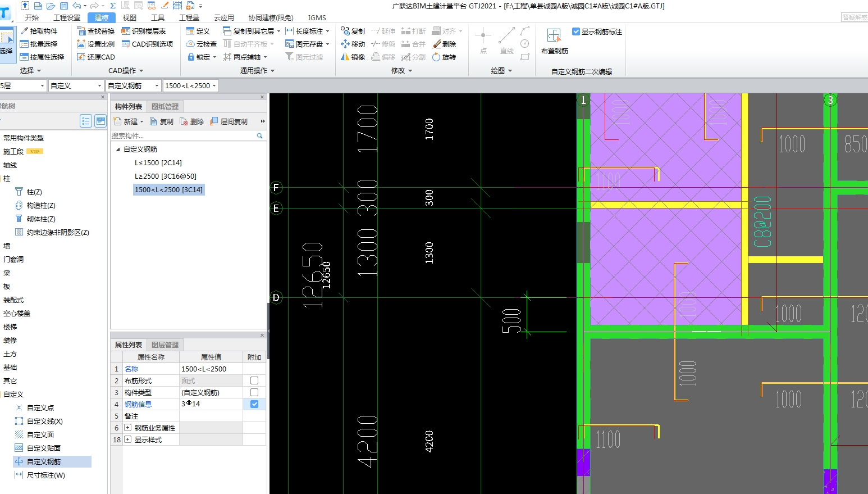Collapse the 自定义钢筋 tree node
Screen dimensions: 868x494
tap(118, 149)
